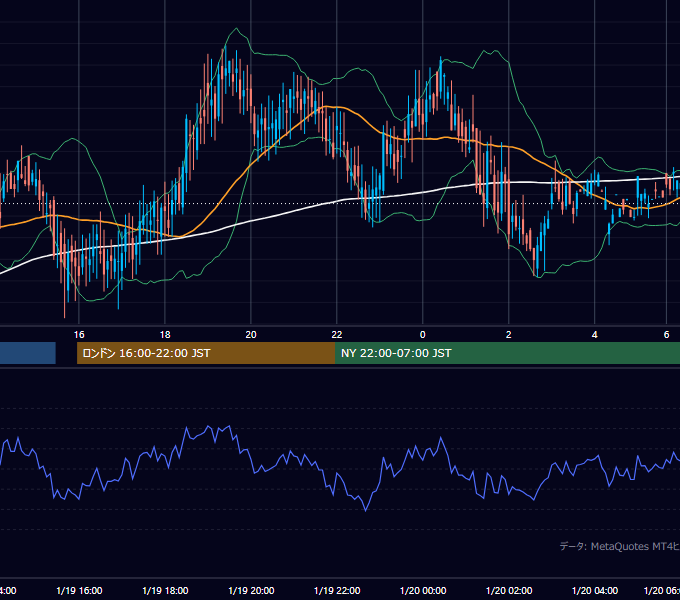
Task: Click the "18" hour label on chart axis
Action: click(165, 335)
